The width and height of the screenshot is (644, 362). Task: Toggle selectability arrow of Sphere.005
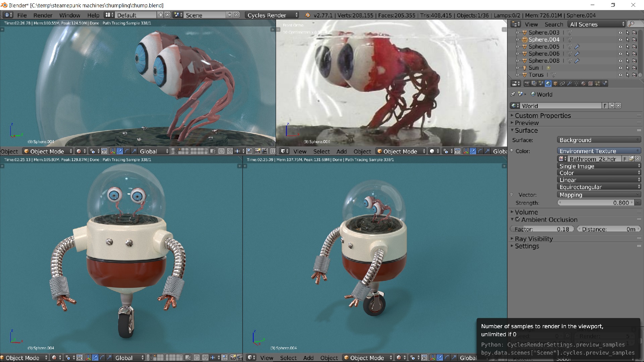[627, 47]
